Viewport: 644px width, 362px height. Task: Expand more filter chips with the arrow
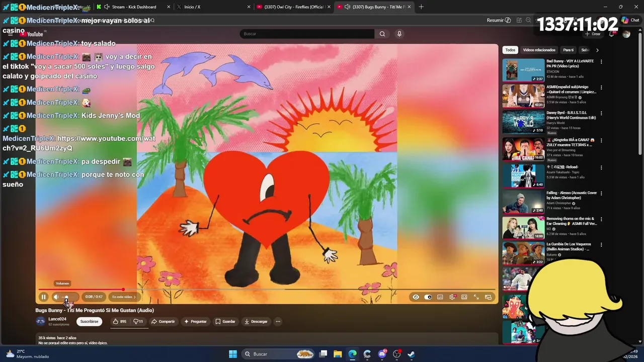click(x=597, y=50)
